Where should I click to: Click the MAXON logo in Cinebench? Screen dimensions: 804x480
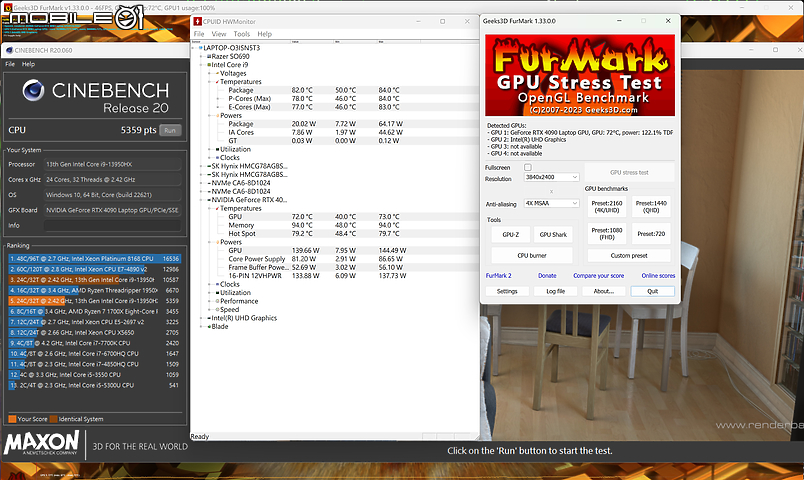(42, 443)
